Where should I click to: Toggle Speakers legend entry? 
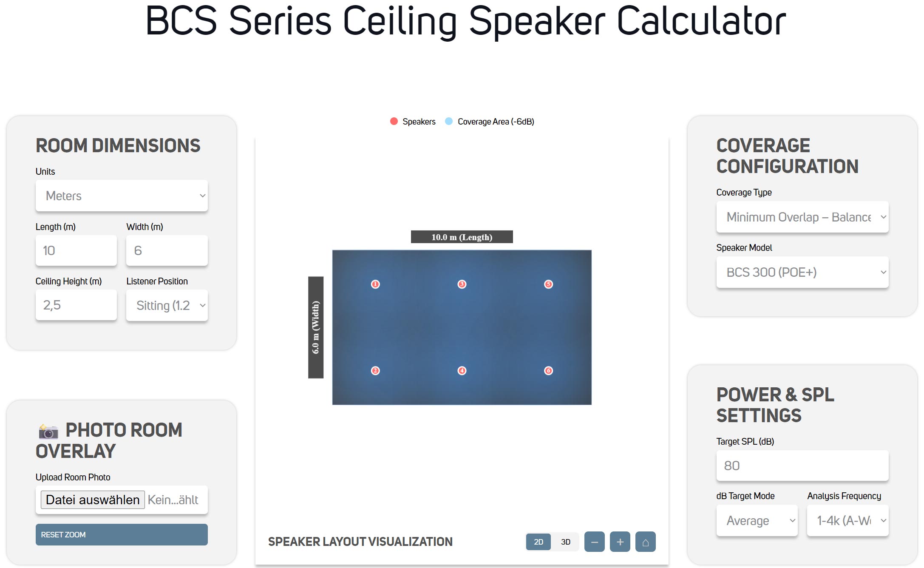click(413, 122)
